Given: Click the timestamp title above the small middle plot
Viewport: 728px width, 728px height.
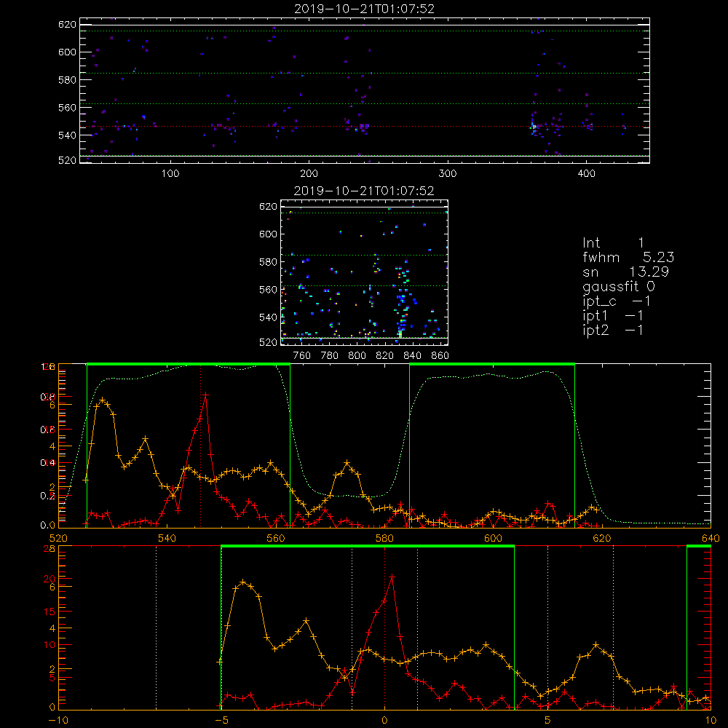Looking at the screenshot, I should (x=364, y=191).
